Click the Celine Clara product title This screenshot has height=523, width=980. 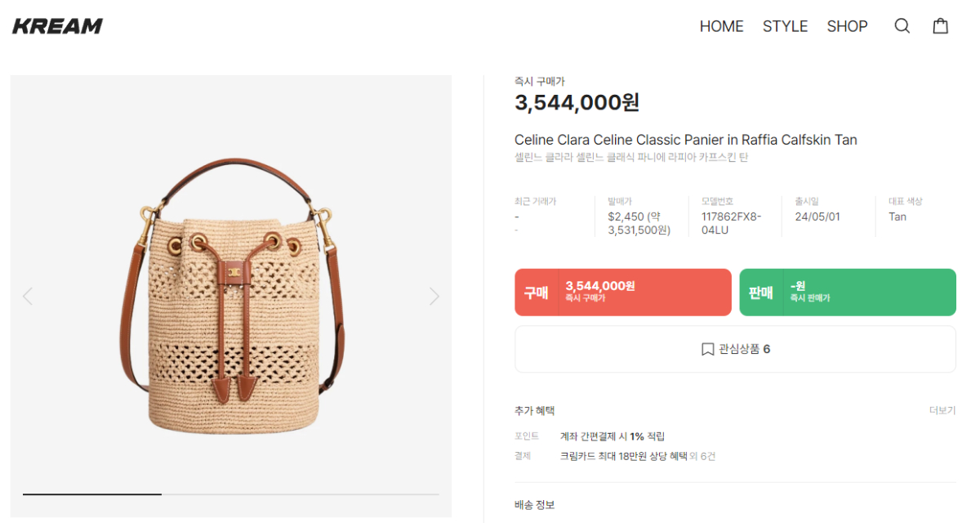[685, 140]
